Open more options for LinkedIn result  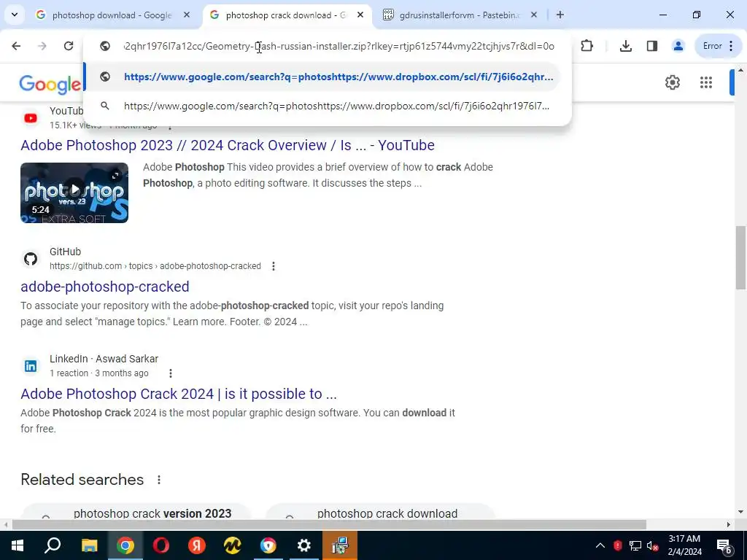[x=171, y=373]
